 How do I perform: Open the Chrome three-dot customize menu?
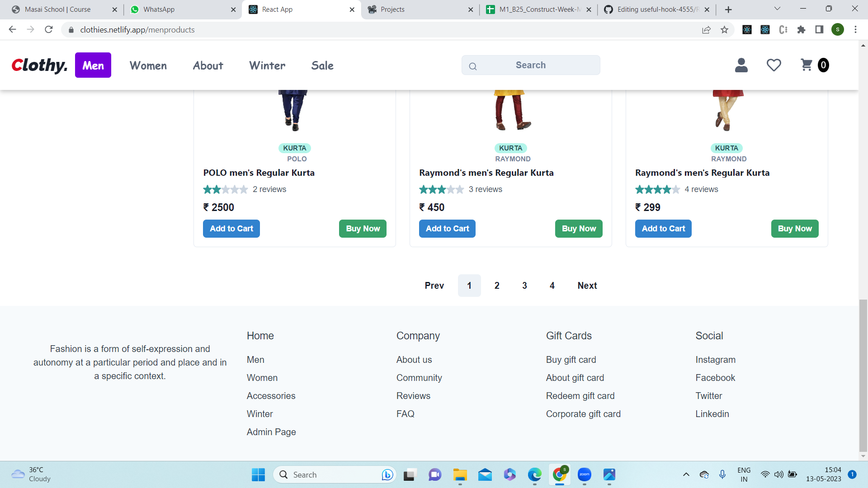tap(855, 29)
